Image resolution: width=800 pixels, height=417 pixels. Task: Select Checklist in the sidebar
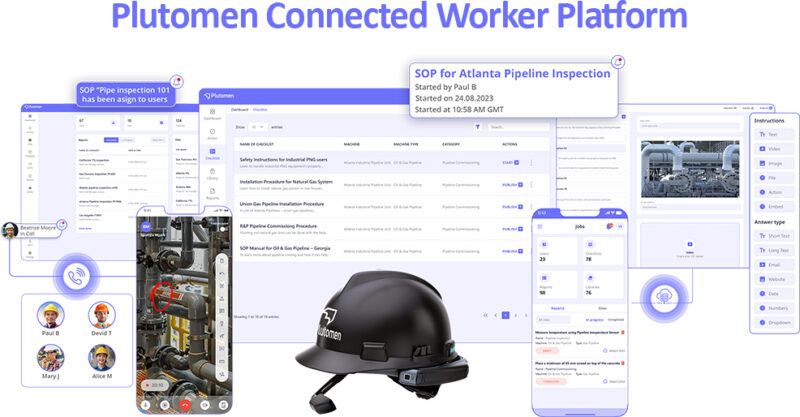pyautogui.click(x=212, y=154)
